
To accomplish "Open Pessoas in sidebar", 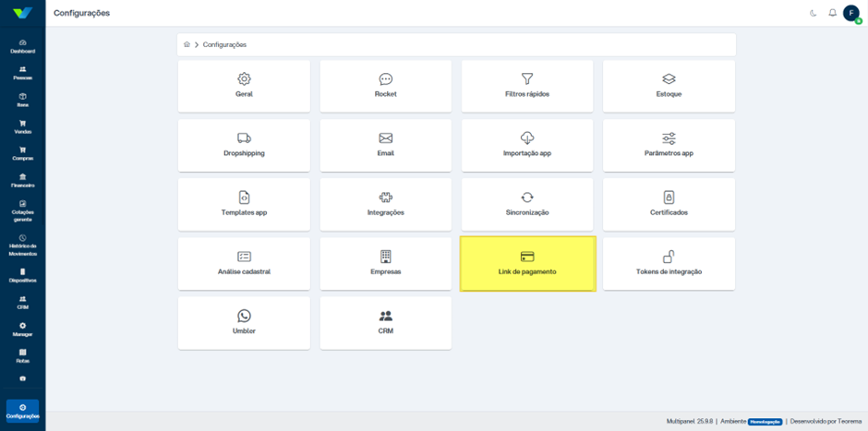I will point(23,73).
